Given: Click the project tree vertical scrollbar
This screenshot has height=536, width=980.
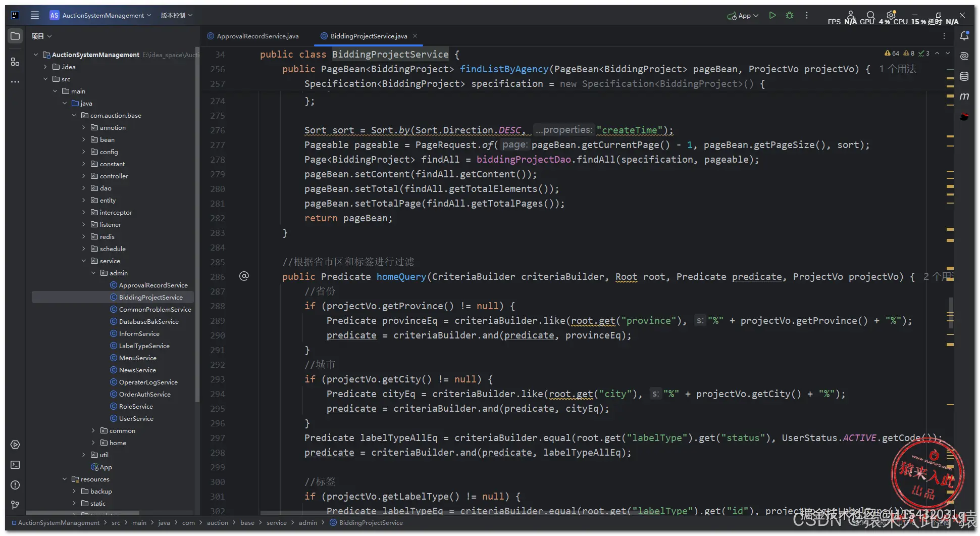Looking at the screenshot, I should 197,225.
